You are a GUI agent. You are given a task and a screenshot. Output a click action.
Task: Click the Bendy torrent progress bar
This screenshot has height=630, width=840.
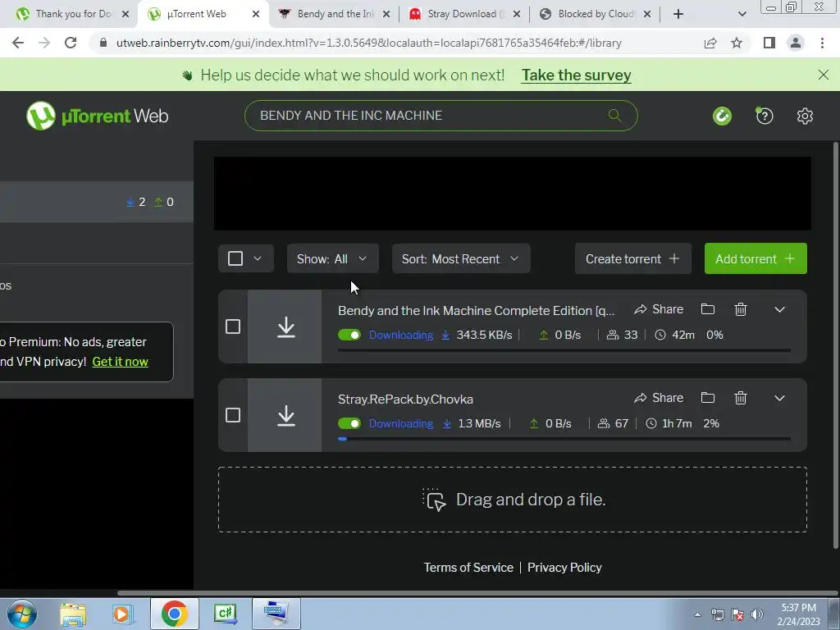(564, 350)
